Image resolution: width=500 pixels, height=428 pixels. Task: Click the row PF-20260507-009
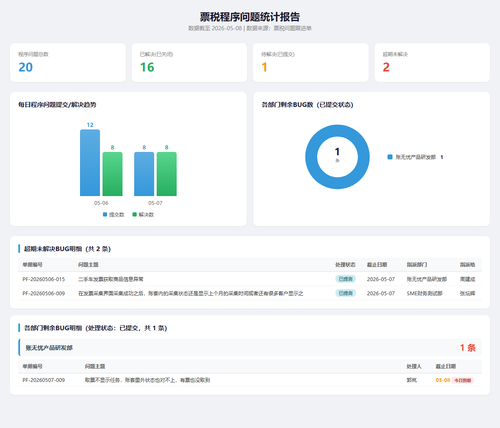click(250, 380)
